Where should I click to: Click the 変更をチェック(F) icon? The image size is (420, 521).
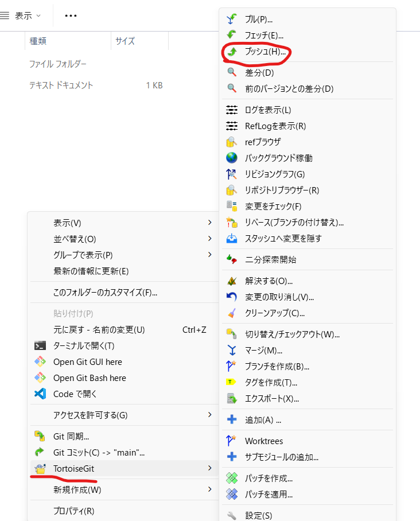[x=232, y=206]
